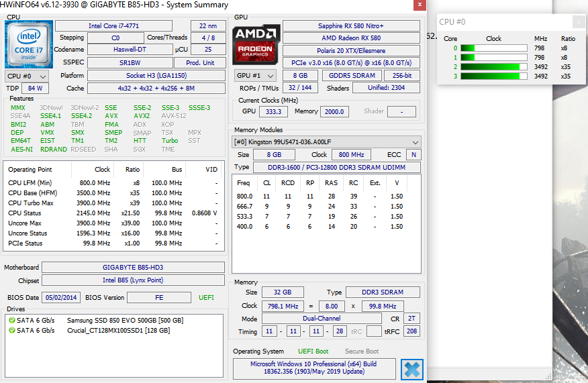Viewport: 588px width, 383px height.
Task: Select the Crucial_CT128MX100SSD1 drive entry
Action: click(x=89, y=331)
